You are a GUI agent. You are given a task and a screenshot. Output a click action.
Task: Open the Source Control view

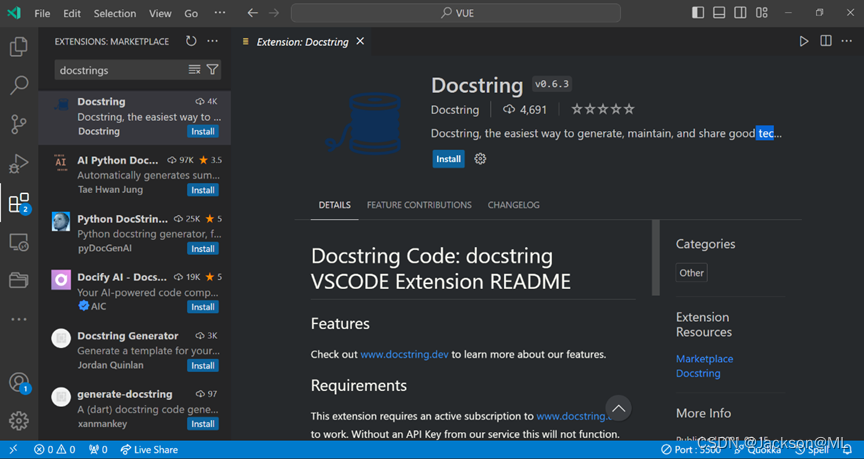pos(19,125)
